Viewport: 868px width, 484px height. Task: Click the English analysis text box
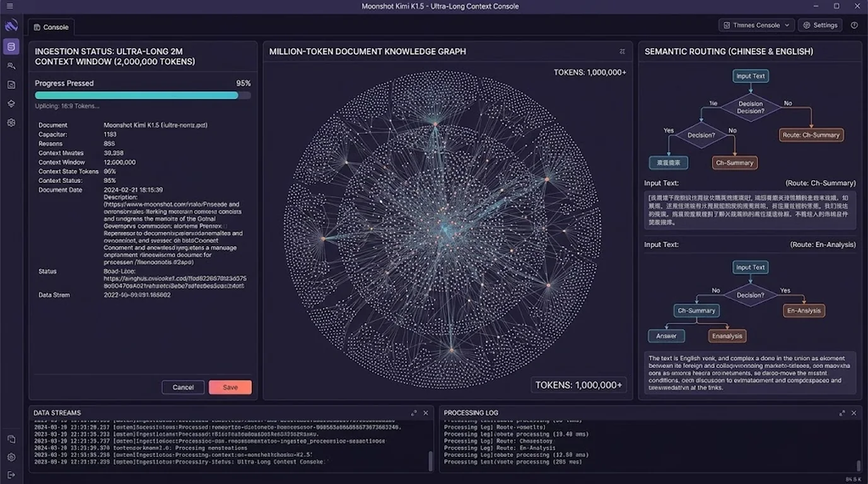coord(750,373)
